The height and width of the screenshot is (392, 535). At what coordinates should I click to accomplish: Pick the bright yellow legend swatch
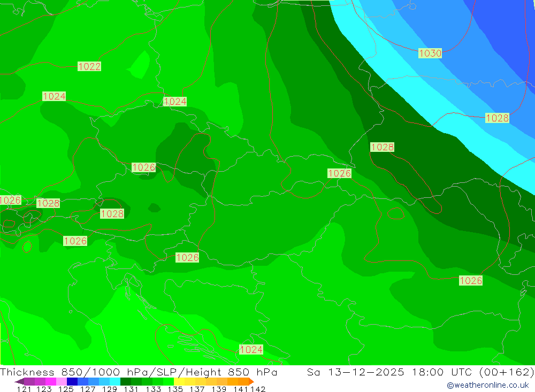click(179, 381)
